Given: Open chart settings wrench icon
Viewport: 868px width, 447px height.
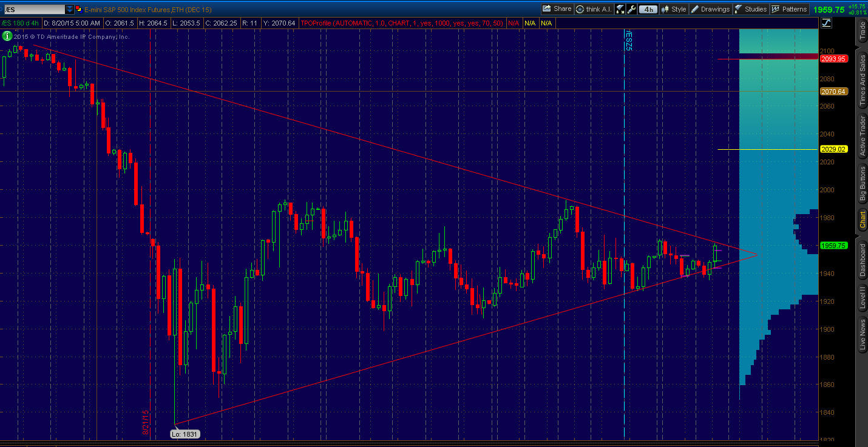Looking at the screenshot, I should point(632,9).
